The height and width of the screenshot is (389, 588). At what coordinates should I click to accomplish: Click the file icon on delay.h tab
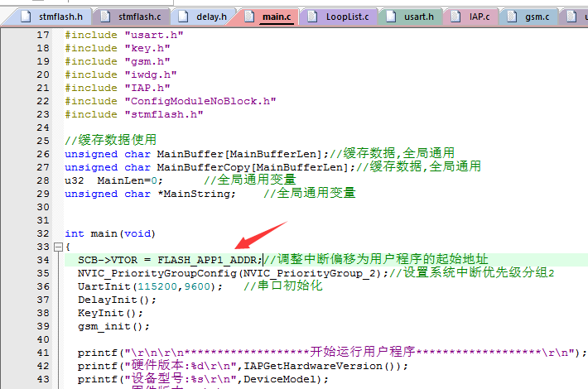(x=183, y=17)
